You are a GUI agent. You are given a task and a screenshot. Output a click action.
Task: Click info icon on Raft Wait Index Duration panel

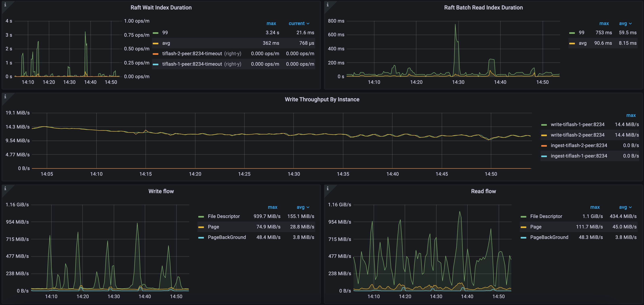tap(5, 5)
